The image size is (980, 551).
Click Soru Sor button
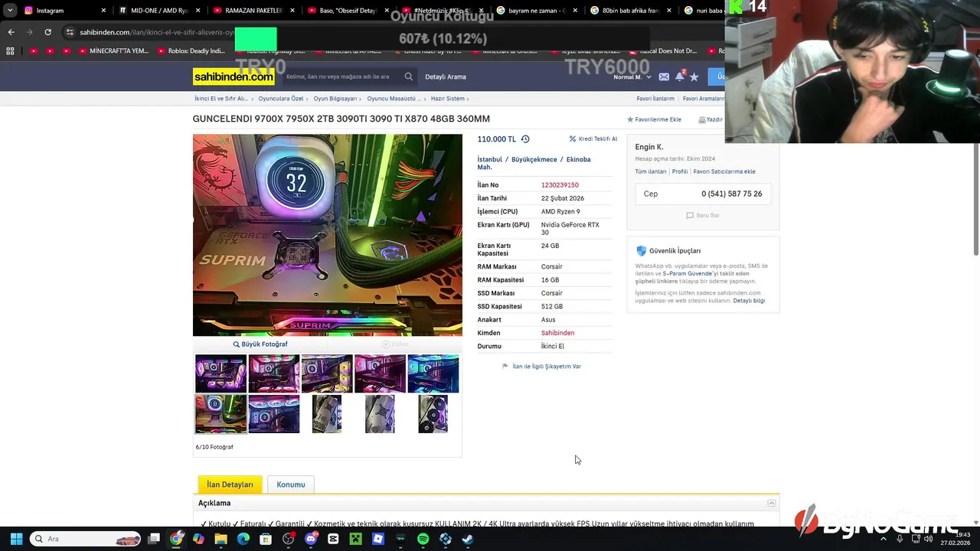click(703, 215)
